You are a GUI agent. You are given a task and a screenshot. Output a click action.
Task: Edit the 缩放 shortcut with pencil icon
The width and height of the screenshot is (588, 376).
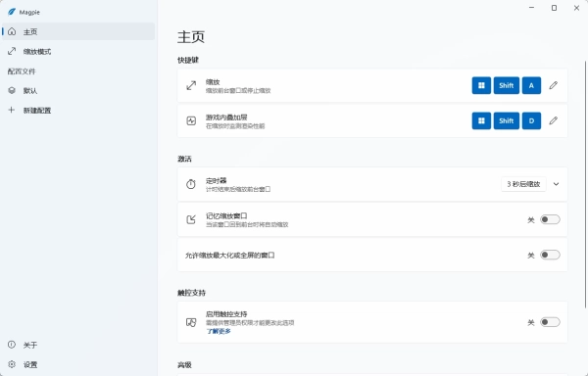[x=553, y=85]
